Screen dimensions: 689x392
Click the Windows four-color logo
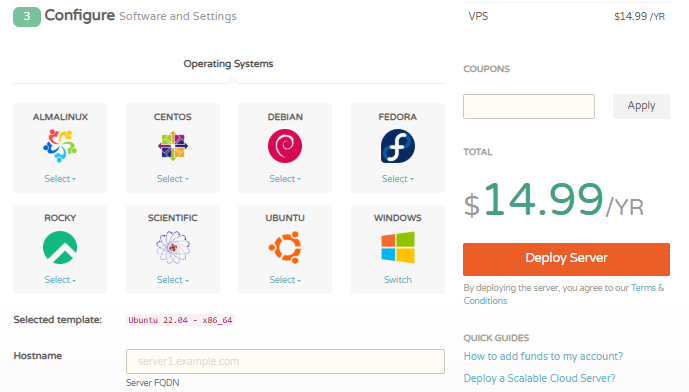click(x=398, y=247)
